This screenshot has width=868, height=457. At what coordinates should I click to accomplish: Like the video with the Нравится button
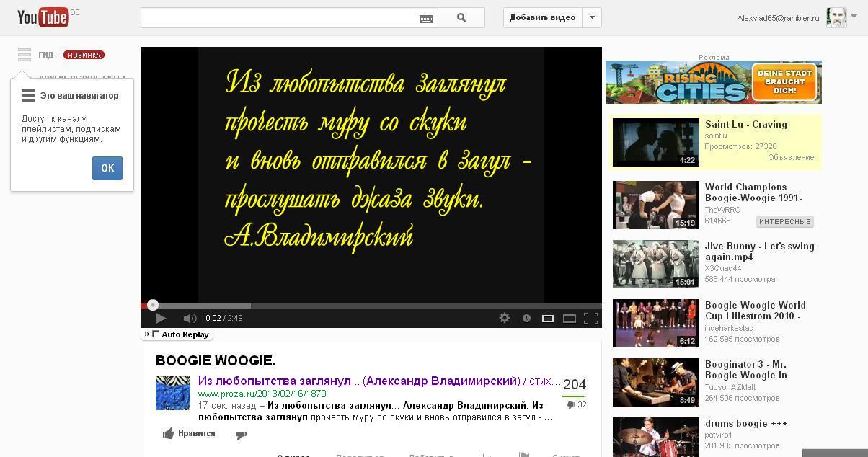tap(190, 433)
